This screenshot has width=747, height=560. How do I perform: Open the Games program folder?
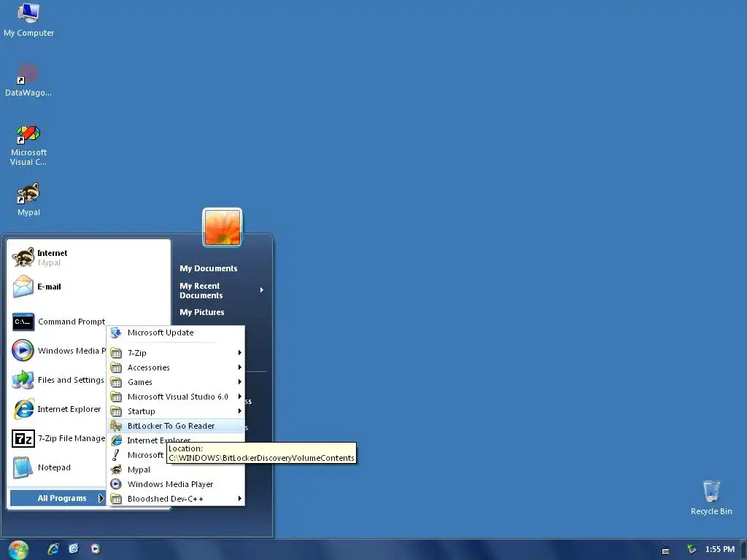pos(176,382)
